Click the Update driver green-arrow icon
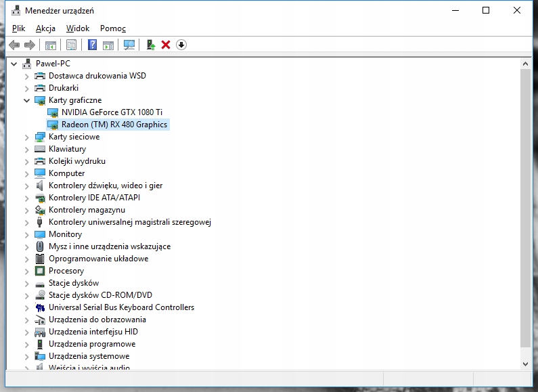 (x=151, y=45)
